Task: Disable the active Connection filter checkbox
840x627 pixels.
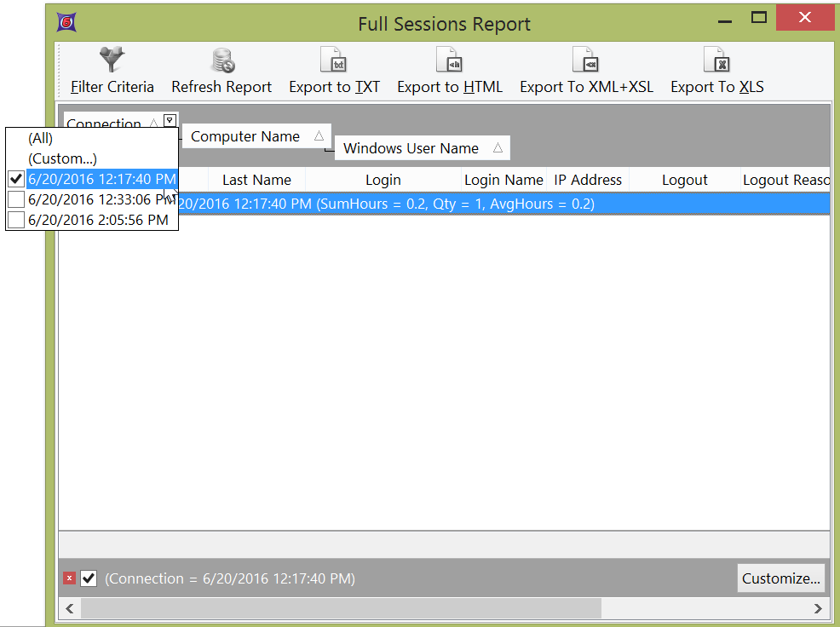Action: pos(89,578)
